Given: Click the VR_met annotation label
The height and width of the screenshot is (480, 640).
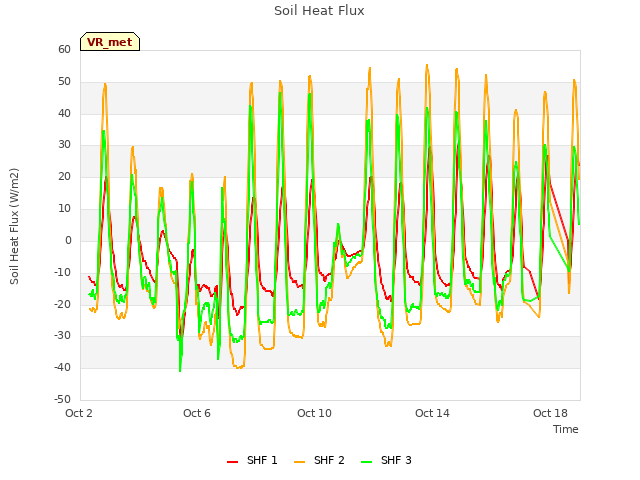Looking at the screenshot, I should [x=110, y=42].
